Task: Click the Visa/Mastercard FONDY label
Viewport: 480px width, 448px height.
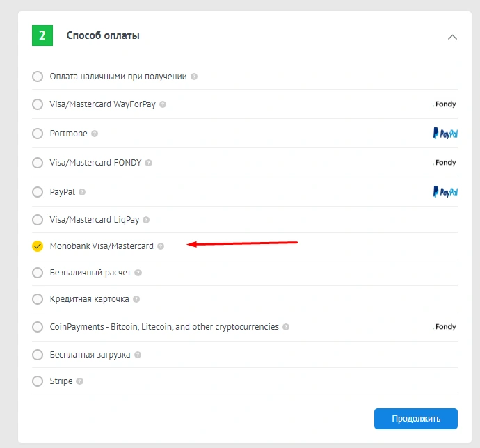Action: (95, 163)
